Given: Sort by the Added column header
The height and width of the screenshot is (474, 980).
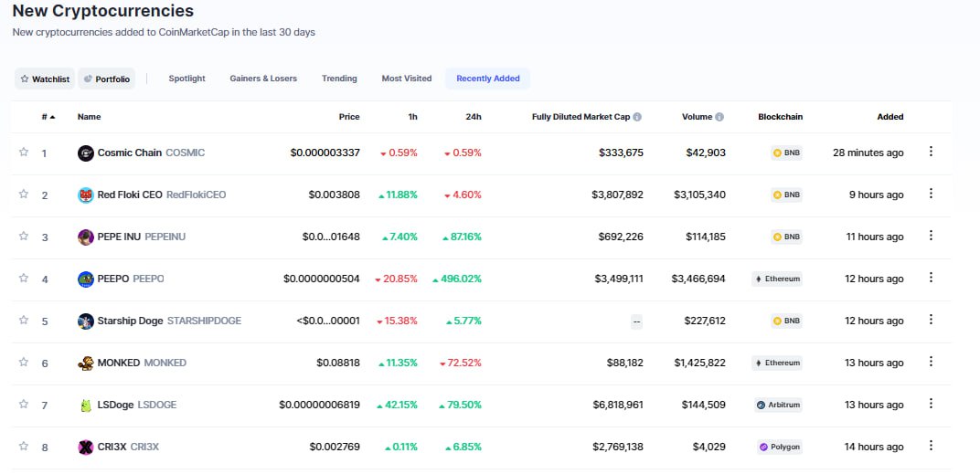Looking at the screenshot, I should 890,117.
